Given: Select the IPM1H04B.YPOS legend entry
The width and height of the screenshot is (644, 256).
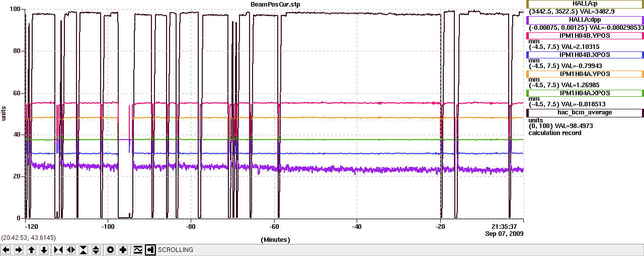Looking at the screenshot, I should click(585, 36).
